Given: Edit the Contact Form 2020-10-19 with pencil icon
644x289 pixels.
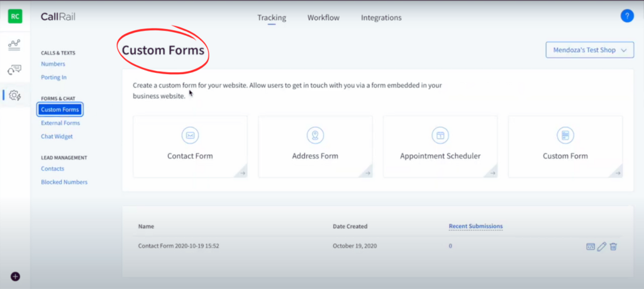Looking at the screenshot, I should pyautogui.click(x=602, y=247).
